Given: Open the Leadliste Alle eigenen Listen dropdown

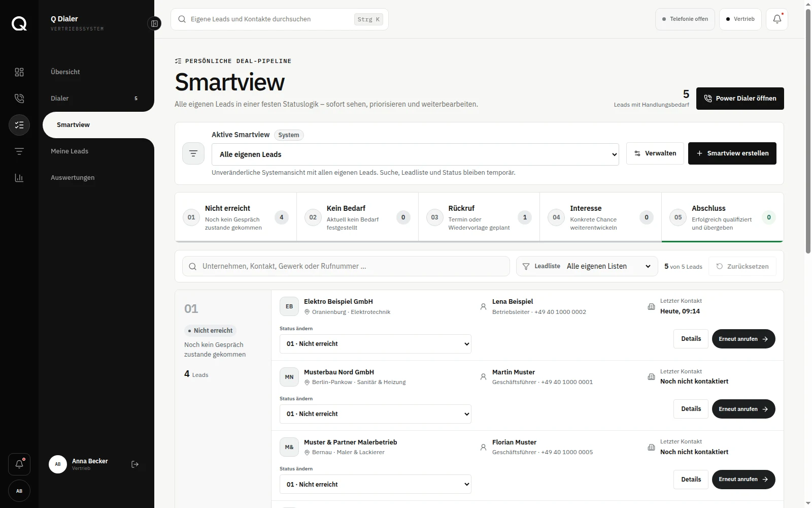Looking at the screenshot, I should (x=587, y=266).
